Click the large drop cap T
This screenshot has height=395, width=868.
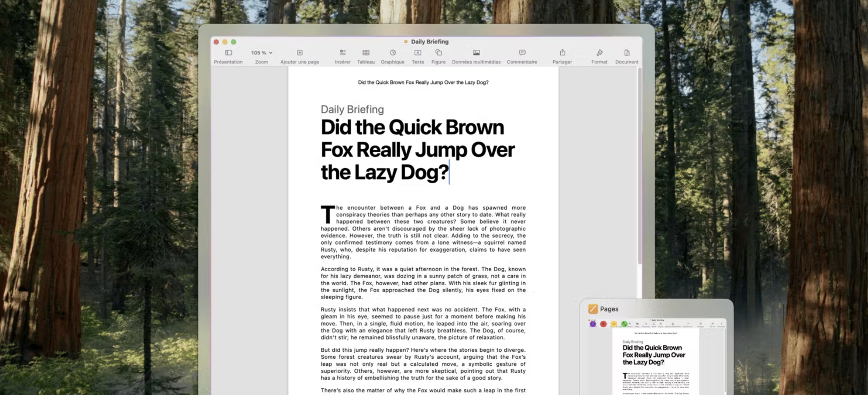328,214
